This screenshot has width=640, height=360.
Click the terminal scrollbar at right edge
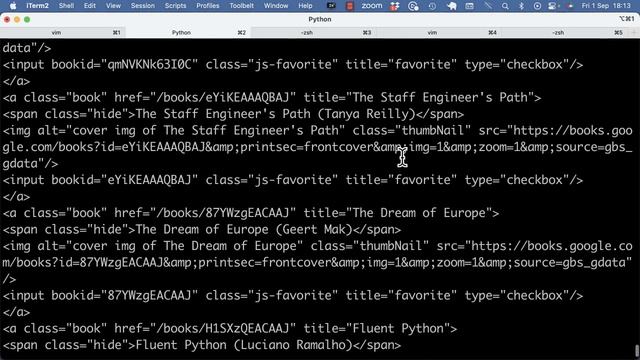(637, 351)
